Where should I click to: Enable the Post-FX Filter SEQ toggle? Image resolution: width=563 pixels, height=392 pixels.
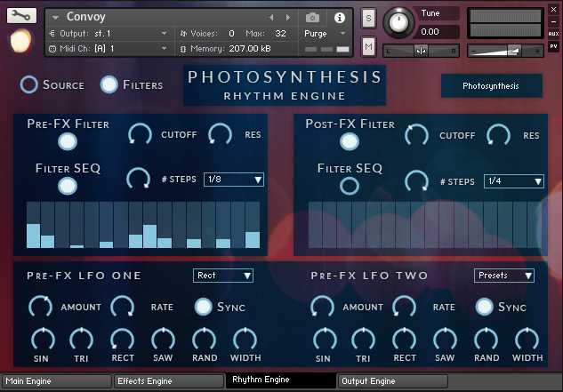coord(350,185)
